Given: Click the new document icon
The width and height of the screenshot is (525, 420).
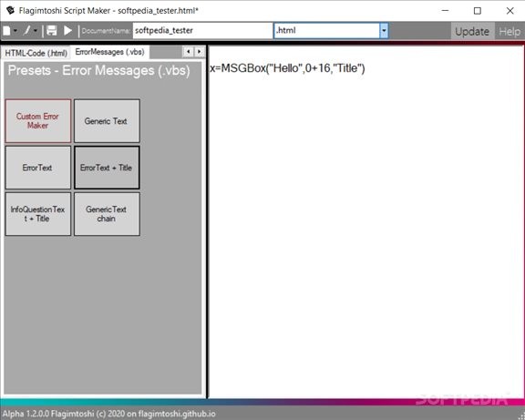Looking at the screenshot, I should pos(6,31).
